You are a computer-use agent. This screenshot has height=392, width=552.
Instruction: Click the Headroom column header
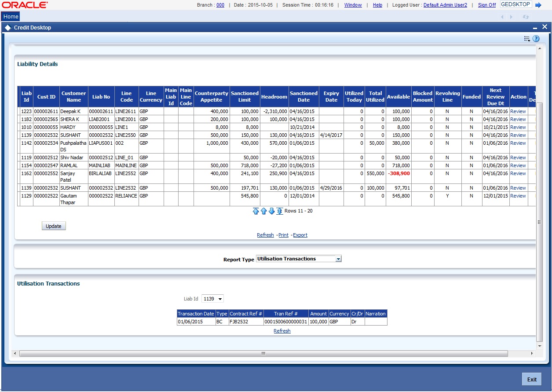click(274, 97)
